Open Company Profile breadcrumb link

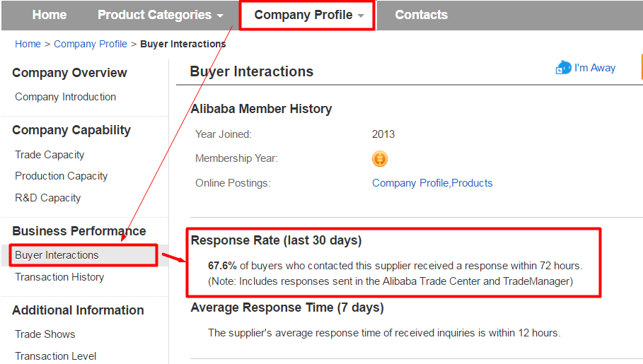pos(91,44)
